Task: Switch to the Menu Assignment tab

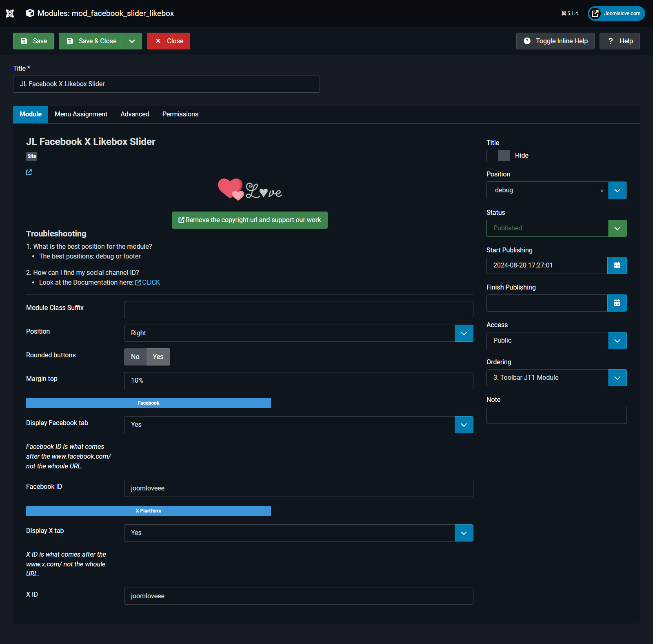Action: click(x=81, y=114)
